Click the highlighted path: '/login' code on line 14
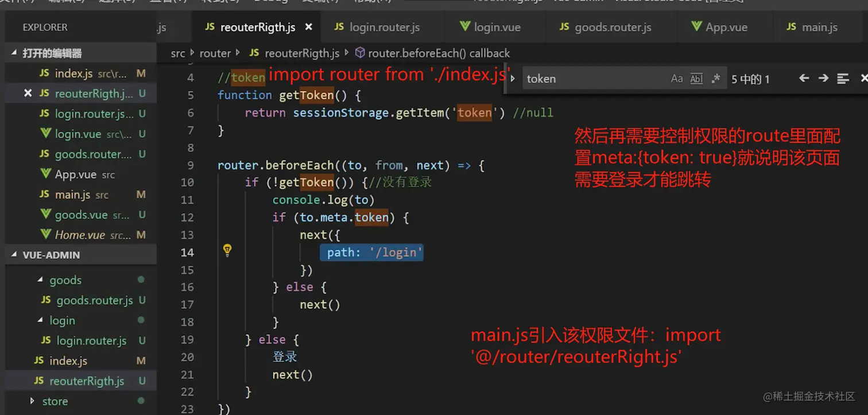 tap(372, 253)
